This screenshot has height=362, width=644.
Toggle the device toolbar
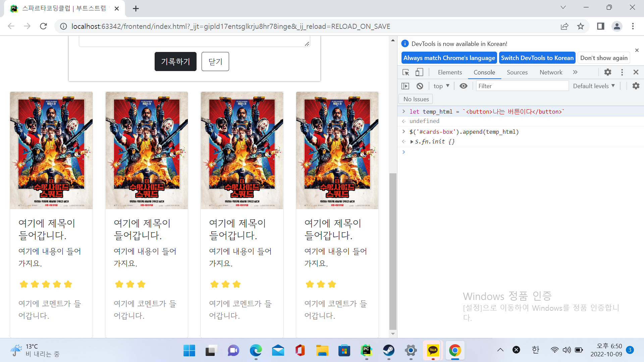[419, 72]
